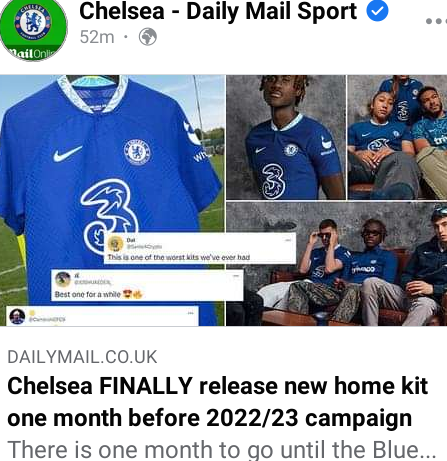Open the DAILYMAIL.CO.UK source link
The height and width of the screenshot is (461, 447).
(x=82, y=357)
